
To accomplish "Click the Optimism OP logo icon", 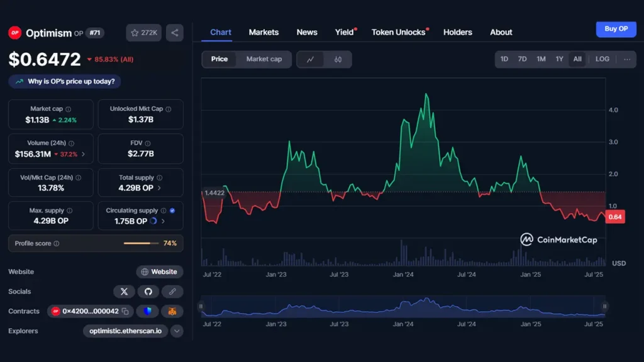I will [x=15, y=33].
